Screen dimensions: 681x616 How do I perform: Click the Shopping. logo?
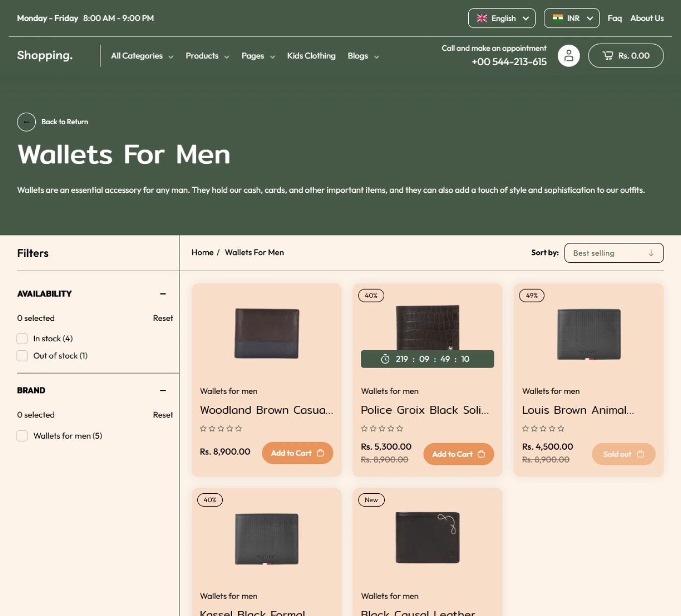pyautogui.click(x=45, y=55)
